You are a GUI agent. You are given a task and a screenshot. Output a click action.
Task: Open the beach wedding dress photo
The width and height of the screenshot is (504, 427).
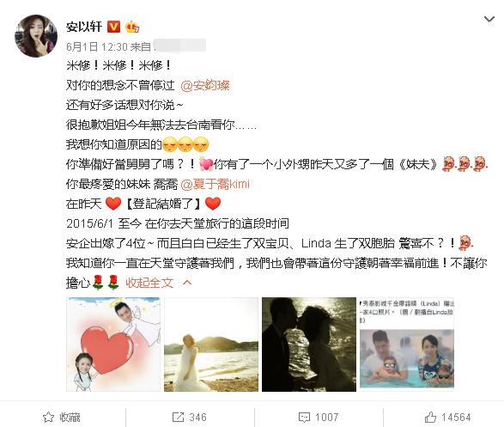click(211, 345)
